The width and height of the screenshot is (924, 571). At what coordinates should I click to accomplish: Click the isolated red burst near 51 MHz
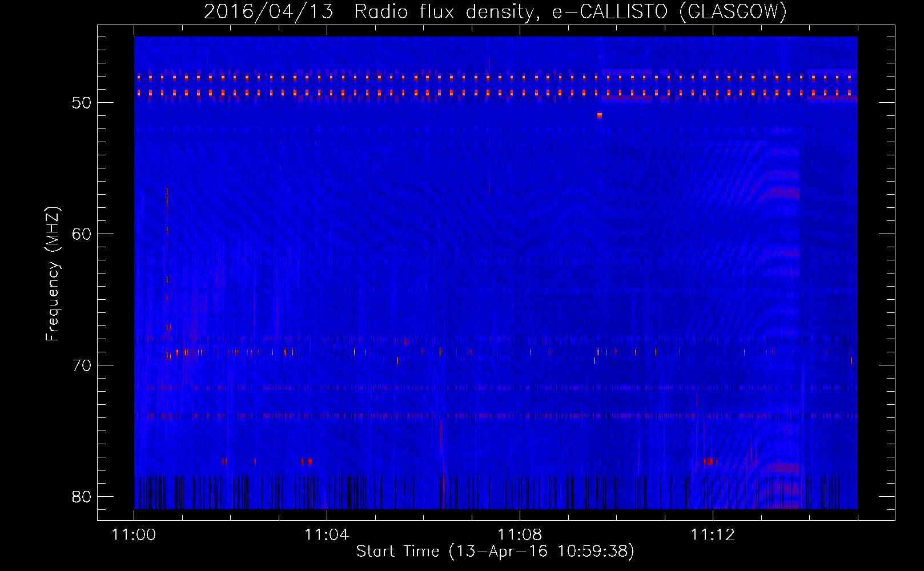[599, 115]
